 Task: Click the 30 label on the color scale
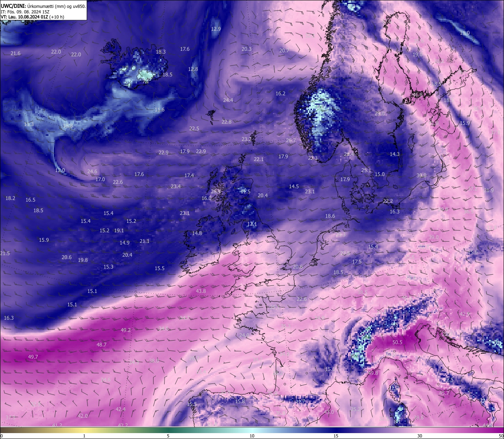419,436
